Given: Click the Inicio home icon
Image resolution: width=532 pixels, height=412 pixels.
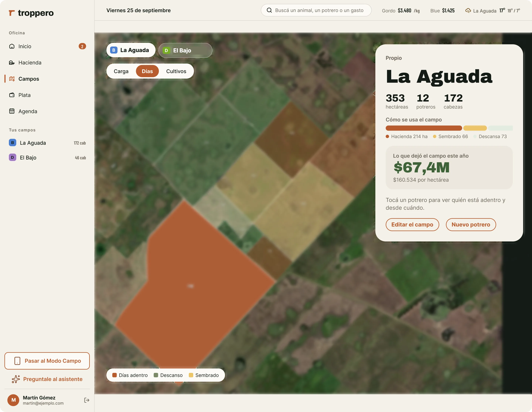Looking at the screenshot, I should (x=12, y=46).
